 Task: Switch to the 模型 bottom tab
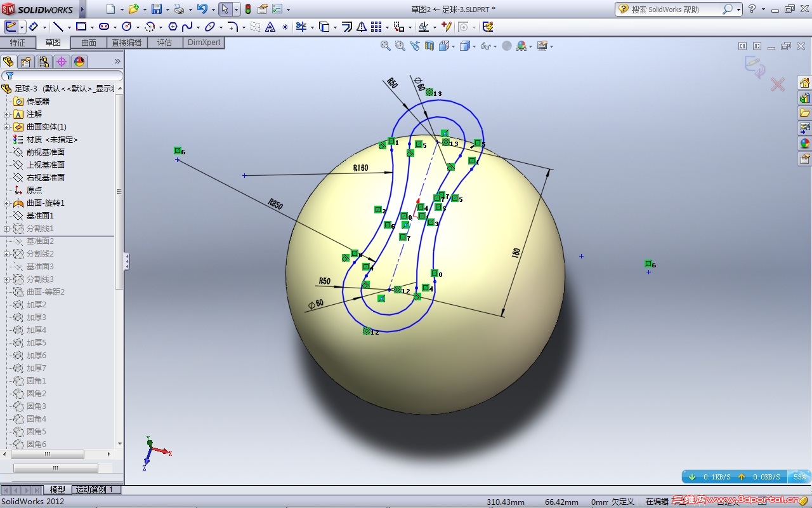(57, 490)
